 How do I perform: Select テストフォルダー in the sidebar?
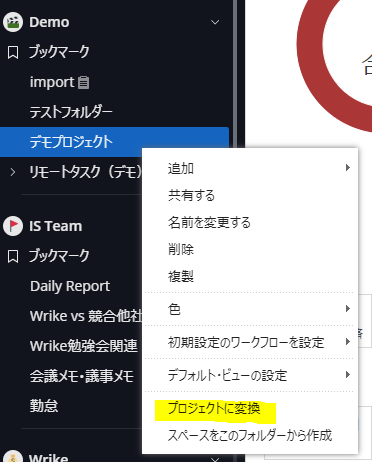point(71,112)
